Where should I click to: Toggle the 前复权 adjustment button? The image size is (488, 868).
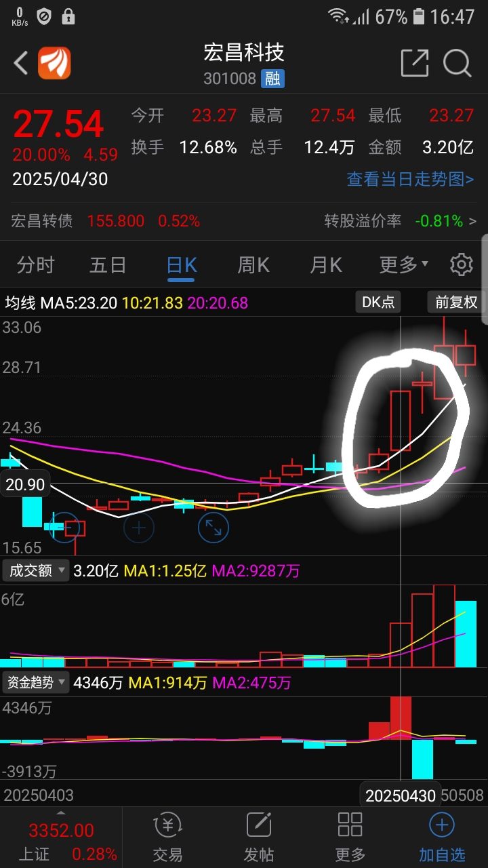456,302
